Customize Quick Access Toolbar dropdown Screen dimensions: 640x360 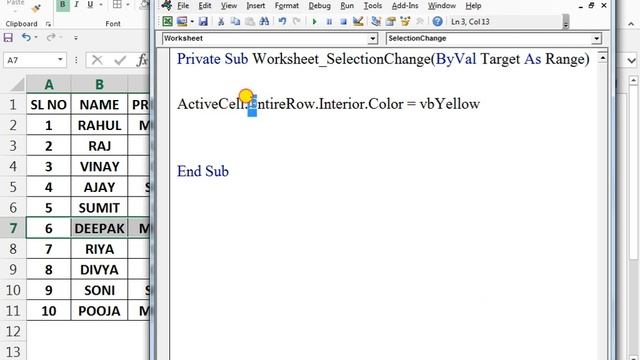76,38
